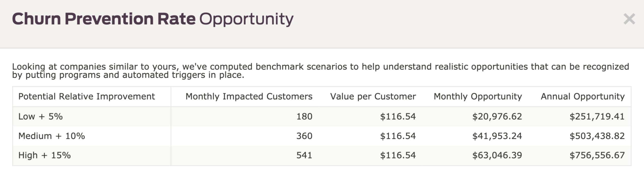Click the Churn Prevention Rate Opportunity title
This screenshot has width=644, height=190.
(153, 19)
